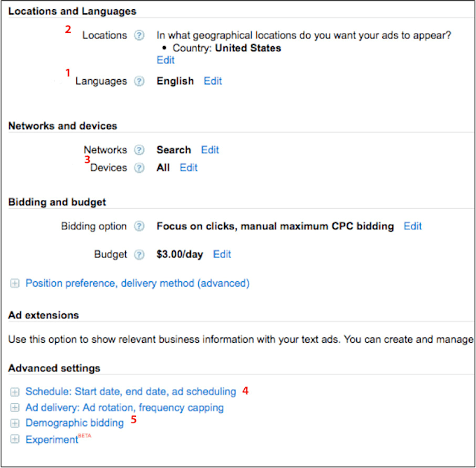Show the Networks help tooltip icon
476x468 pixels.
click(139, 150)
